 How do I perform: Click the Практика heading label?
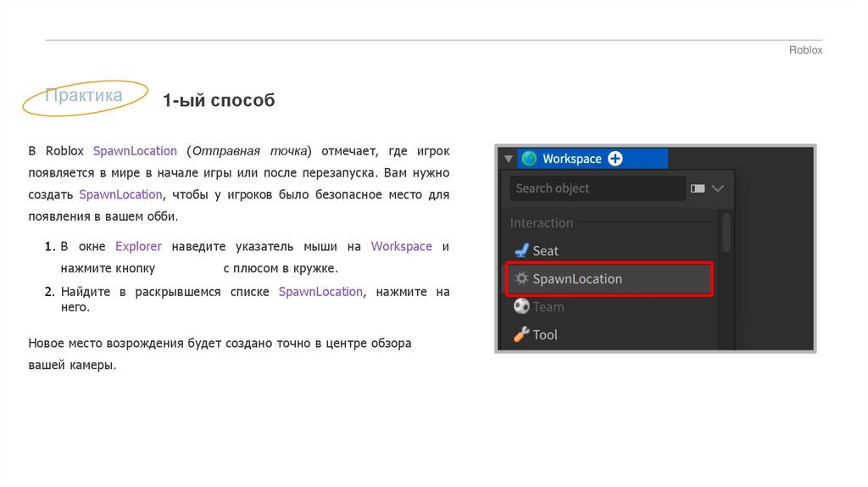(x=84, y=95)
